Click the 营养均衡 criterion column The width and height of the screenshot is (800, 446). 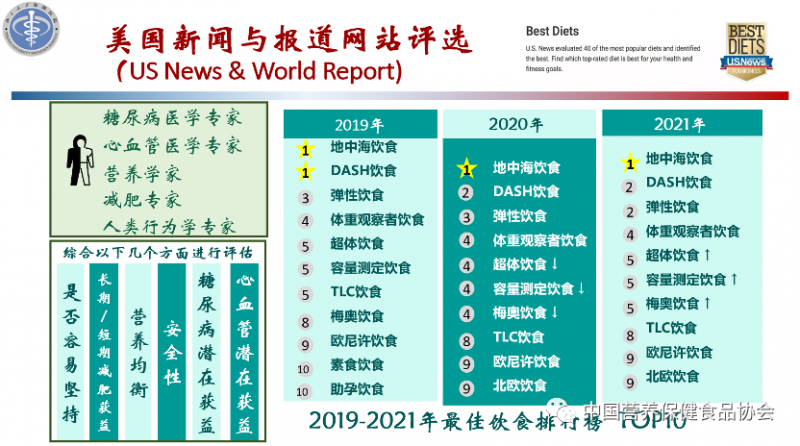tap(138, 351)
